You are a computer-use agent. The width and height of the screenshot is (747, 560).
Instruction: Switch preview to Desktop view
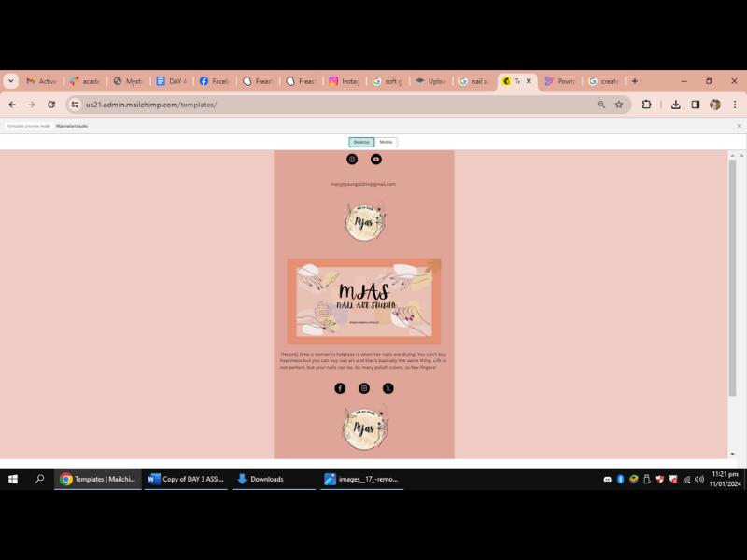[361, 142]
